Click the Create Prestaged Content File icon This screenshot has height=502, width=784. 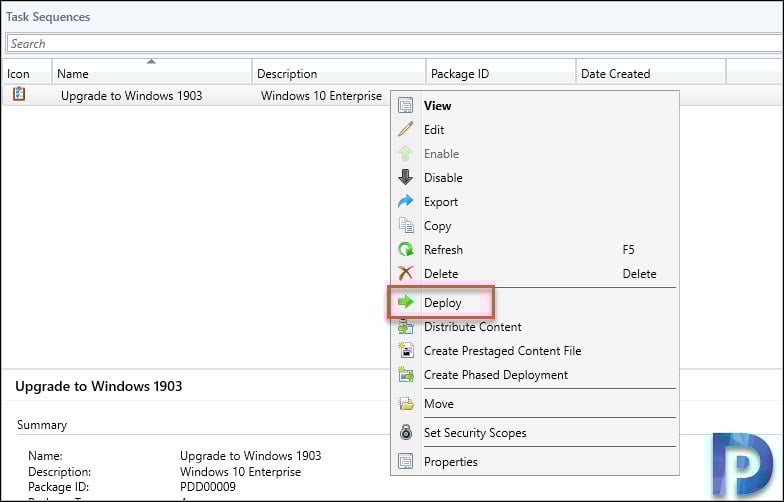click(406, 350)
